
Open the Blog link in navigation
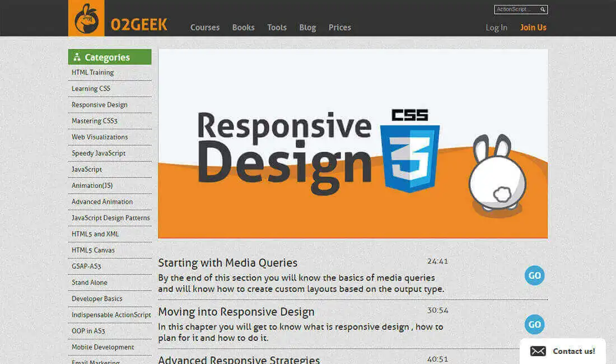click(x=307, y=27)
